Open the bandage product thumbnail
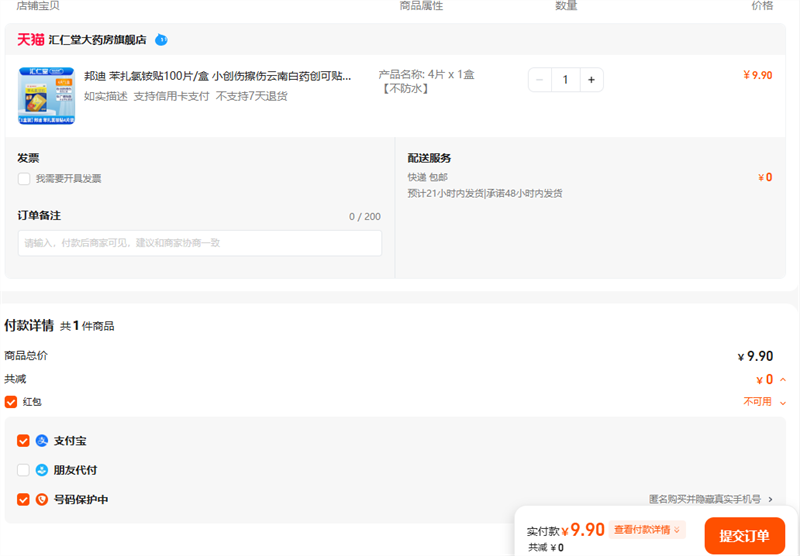 pos(46,96)
